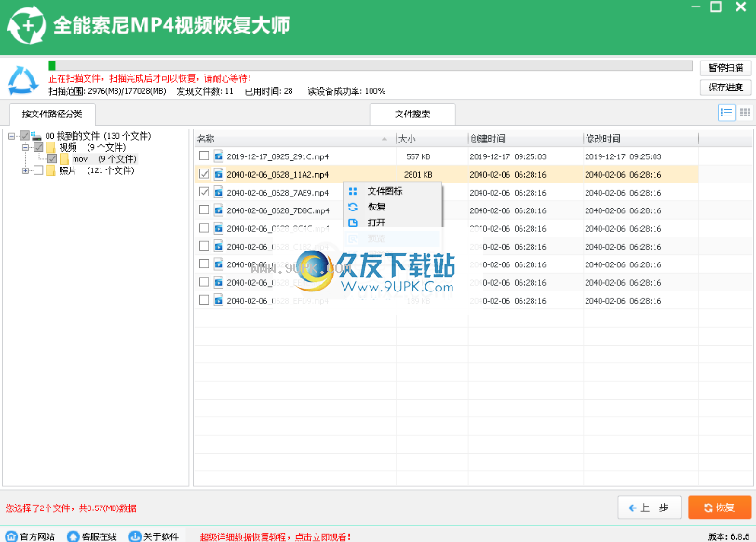The height and width of the screenshot is (542, 756).
Task: Click the app logo in title bar
Action: 26,25
